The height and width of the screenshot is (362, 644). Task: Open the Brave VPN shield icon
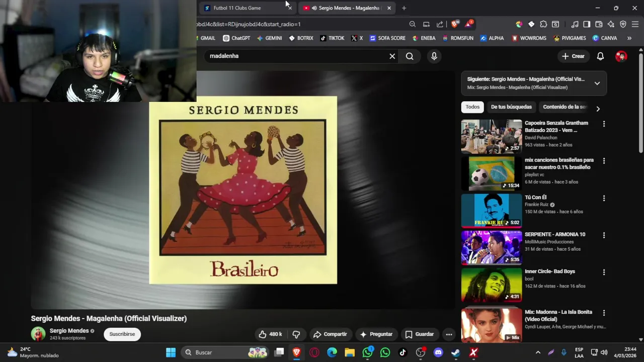(x=623, y=24)
